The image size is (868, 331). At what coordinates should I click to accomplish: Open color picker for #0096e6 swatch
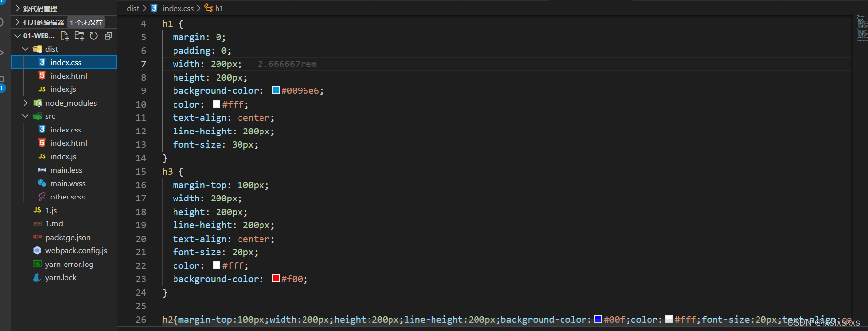coord(276,90)
